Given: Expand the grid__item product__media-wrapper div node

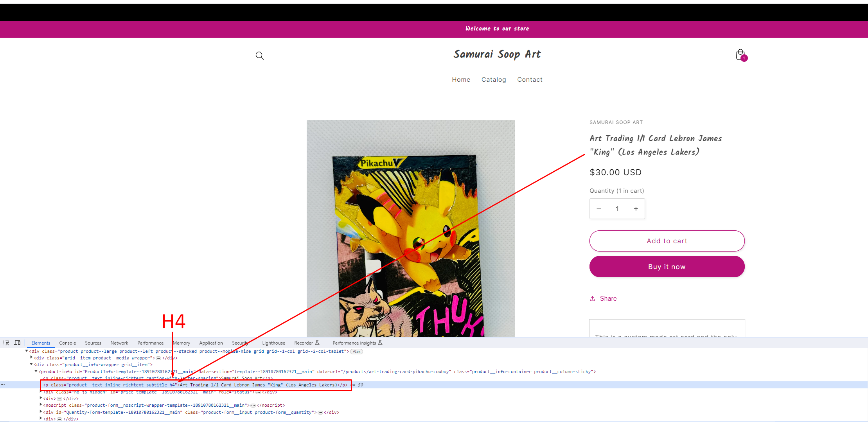Looking at the screenshot, I should (x=31, y=357).
